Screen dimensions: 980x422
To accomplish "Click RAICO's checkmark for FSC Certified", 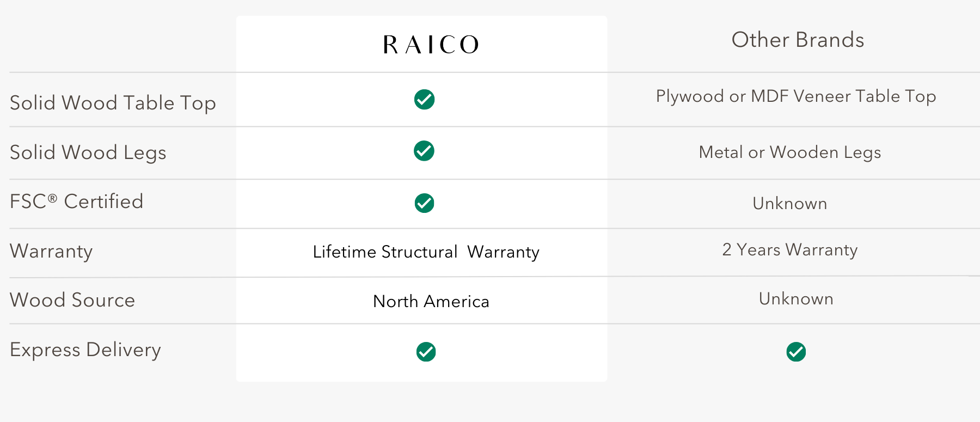I will coord(424,203).
